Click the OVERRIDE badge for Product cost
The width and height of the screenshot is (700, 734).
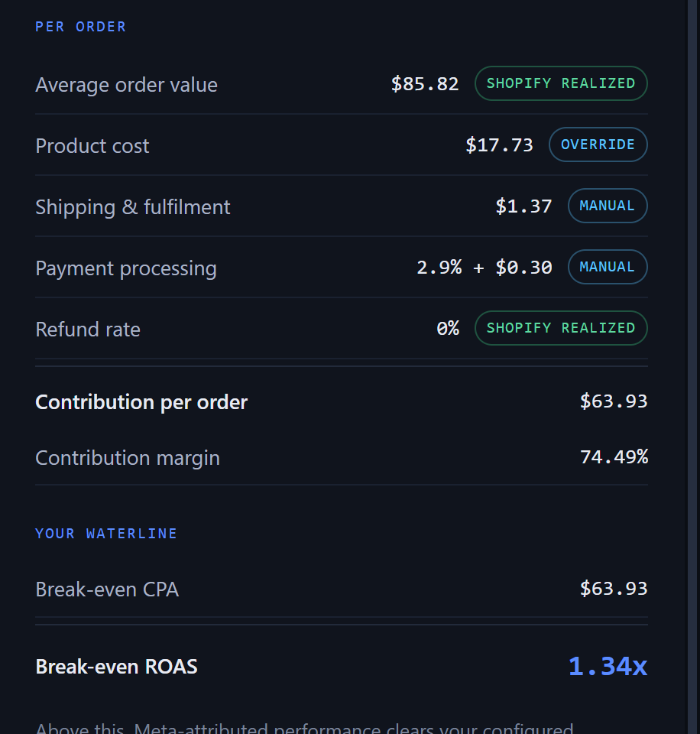598,145
